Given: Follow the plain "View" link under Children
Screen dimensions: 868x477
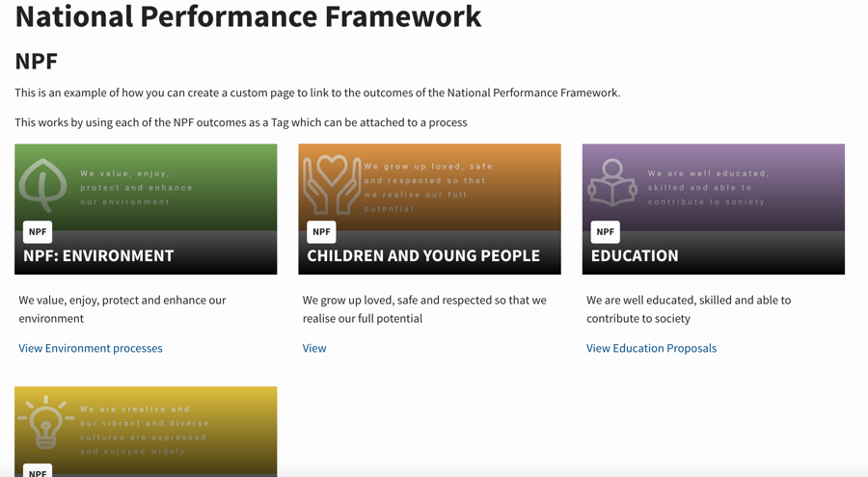Looking at the screenshot, I should coord(314,348).
